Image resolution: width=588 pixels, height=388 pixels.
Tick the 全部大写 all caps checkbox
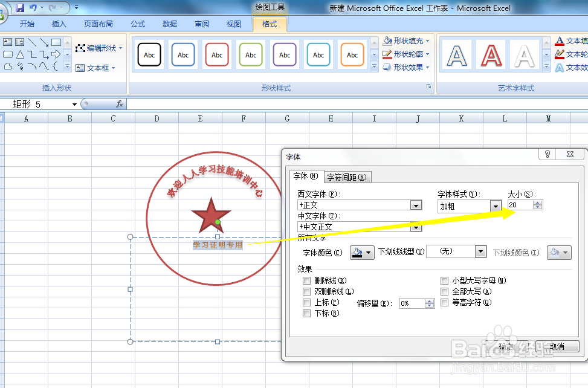(444, 291)
